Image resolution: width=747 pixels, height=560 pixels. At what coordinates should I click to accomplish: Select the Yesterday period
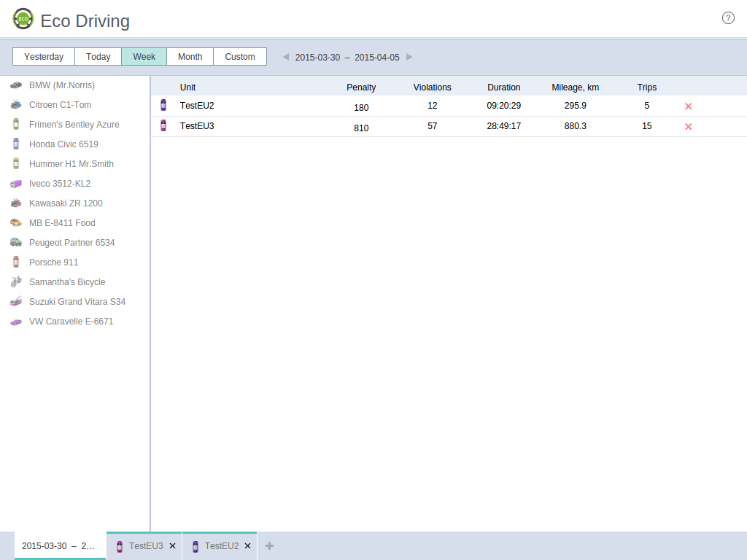pyautogui.click(x=44, y=57)
